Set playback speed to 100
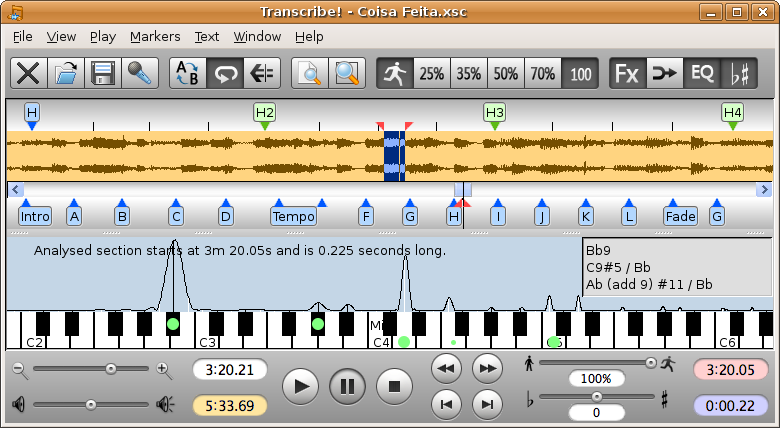The height and width of the screenshot is (428, 780). pyautogui.click(x=580, y=74)
